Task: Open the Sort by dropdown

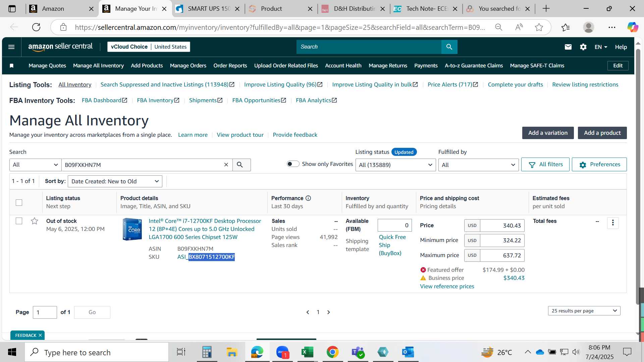Action: pos(115,181)
